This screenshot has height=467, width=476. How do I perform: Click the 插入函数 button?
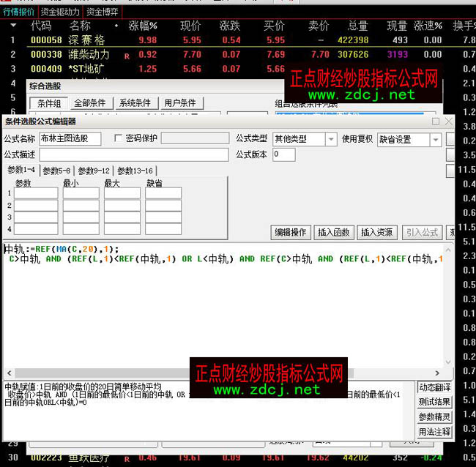pos(333,232)
